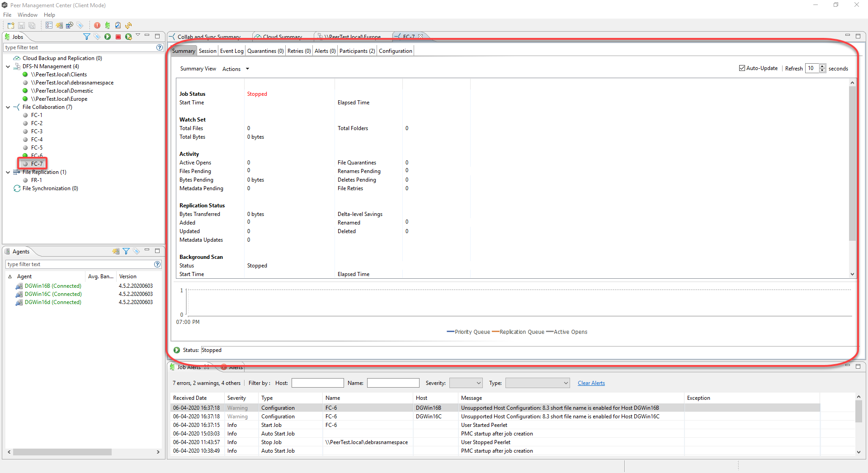Click the red alerts icon in the main toolbar
This screenshot has width=868, height=473.
click(97, 25)
